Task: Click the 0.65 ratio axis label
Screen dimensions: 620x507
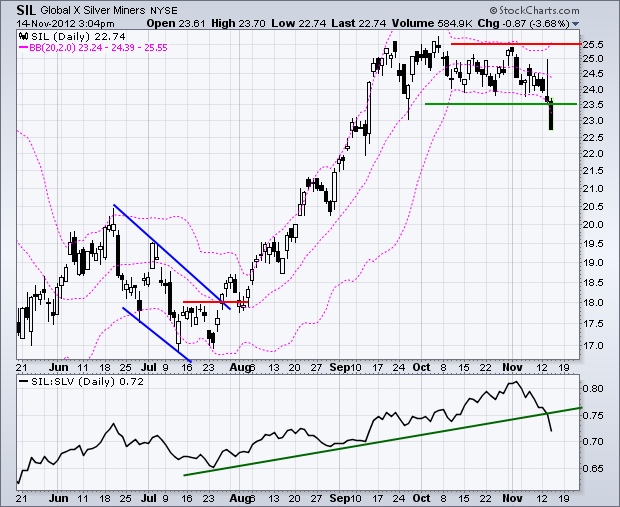Action: coord(593,469)
